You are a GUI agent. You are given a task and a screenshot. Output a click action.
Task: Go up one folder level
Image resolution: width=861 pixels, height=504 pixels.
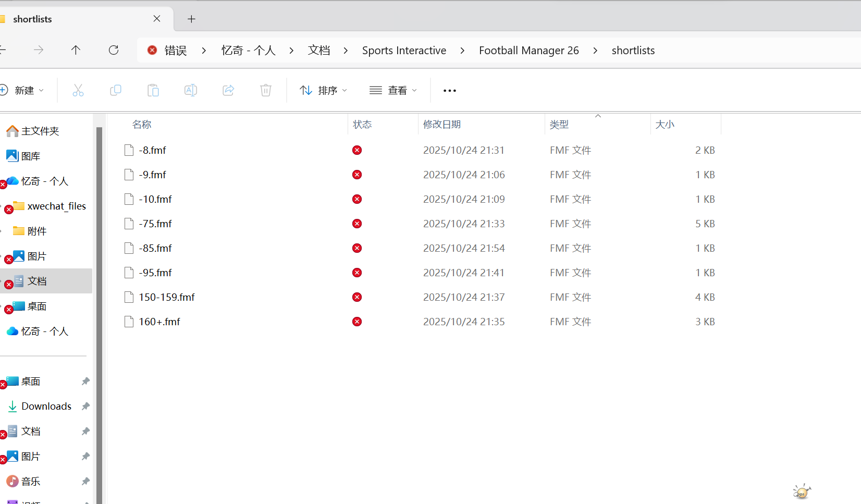coord(76,50)
